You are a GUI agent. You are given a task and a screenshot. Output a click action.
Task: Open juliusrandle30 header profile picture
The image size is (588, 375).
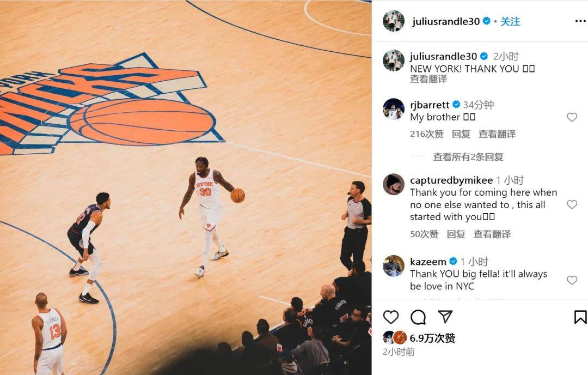(x=394, y=21)
